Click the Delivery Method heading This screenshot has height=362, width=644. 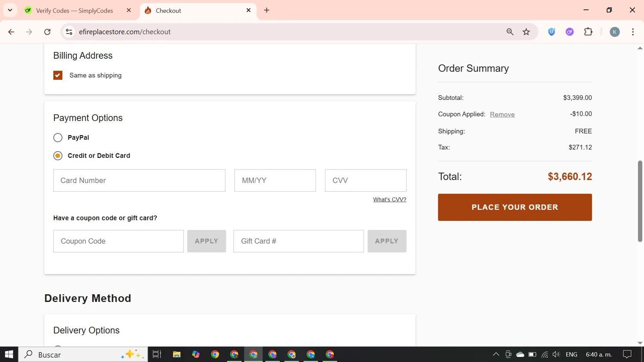point(88,299)
